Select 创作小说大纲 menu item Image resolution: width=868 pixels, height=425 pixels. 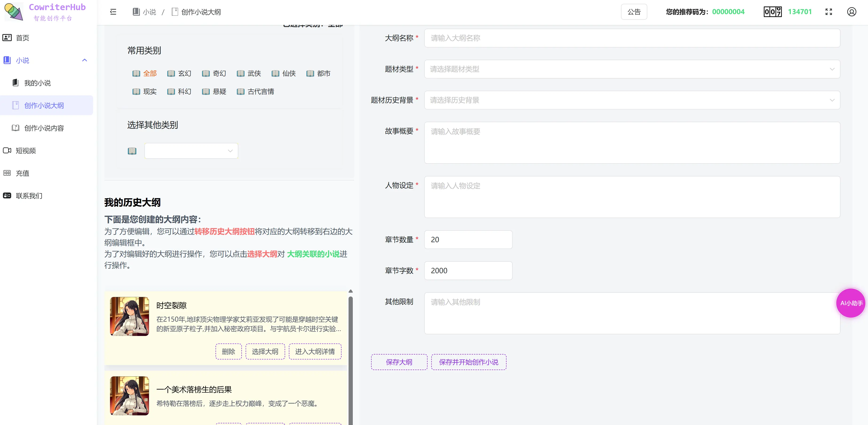(47, 105)
